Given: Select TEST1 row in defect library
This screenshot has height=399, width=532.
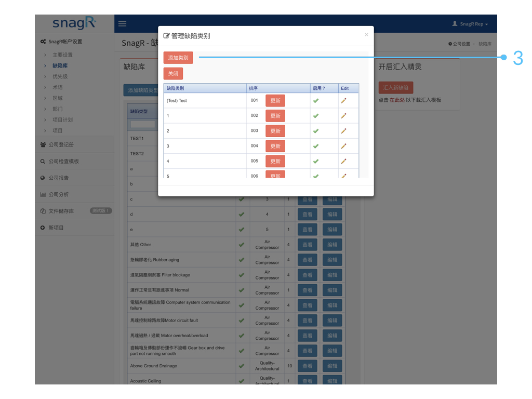Looking at the screenshot, I should pyautogui.click(x=137, y=138).
